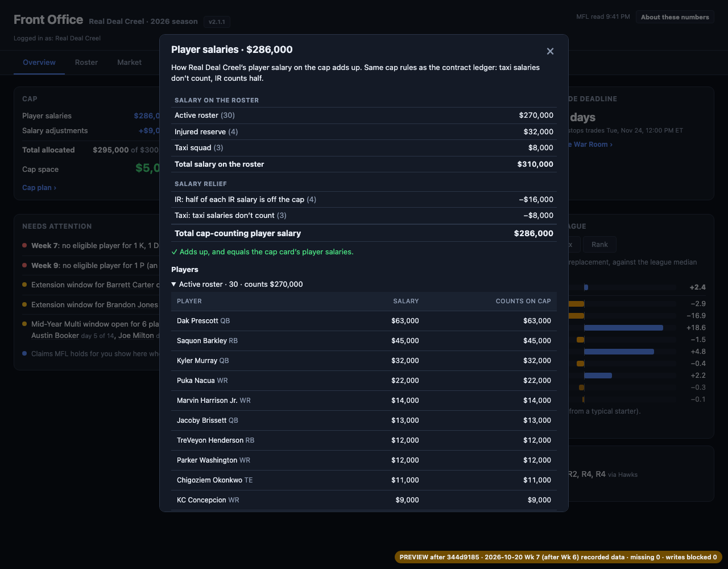This screenshot has width=728, height=569.
Task: Open the Cap plan link
Action: point(39,187)
